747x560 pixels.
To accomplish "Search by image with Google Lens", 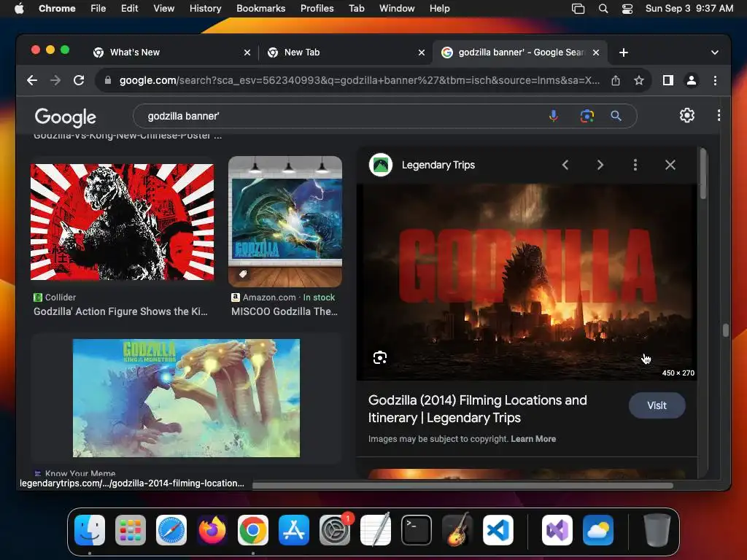I will [587, 116].
